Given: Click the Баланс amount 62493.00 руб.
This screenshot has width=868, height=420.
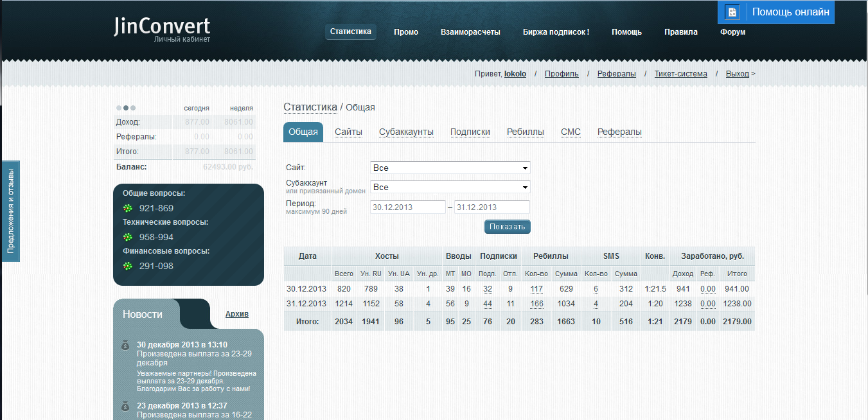Looking at the screenshot, I should tap(228, 167).
